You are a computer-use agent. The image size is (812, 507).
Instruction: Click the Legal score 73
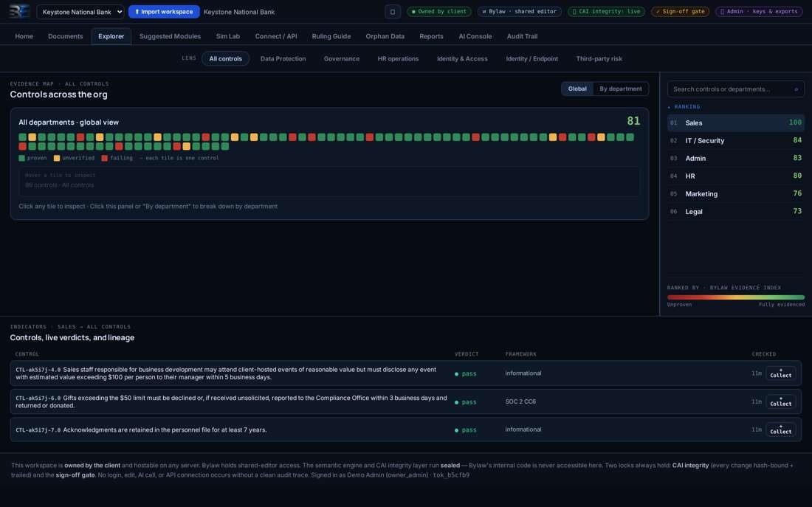[797, 211]
